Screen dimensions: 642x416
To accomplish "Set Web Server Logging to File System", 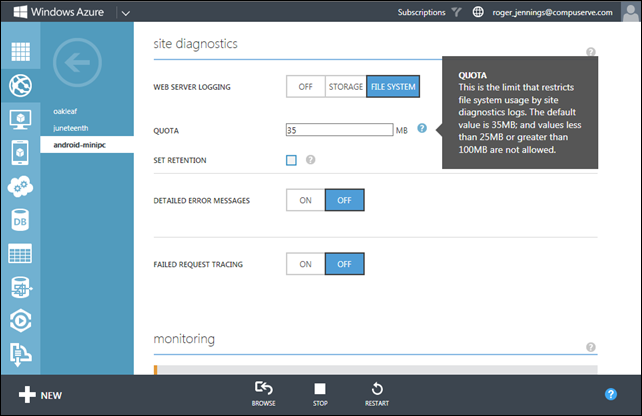I will [x=393, y=86].
